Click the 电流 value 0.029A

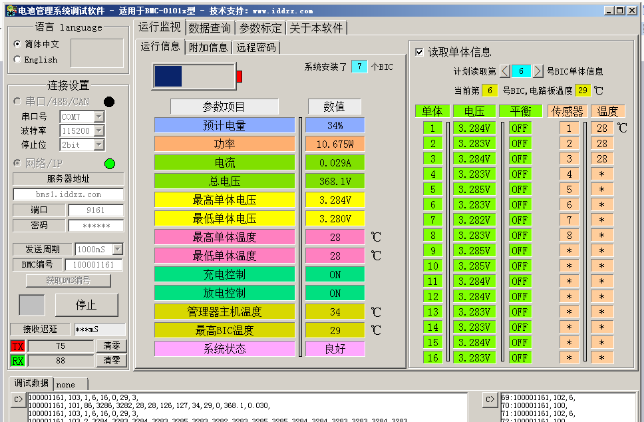335,163
